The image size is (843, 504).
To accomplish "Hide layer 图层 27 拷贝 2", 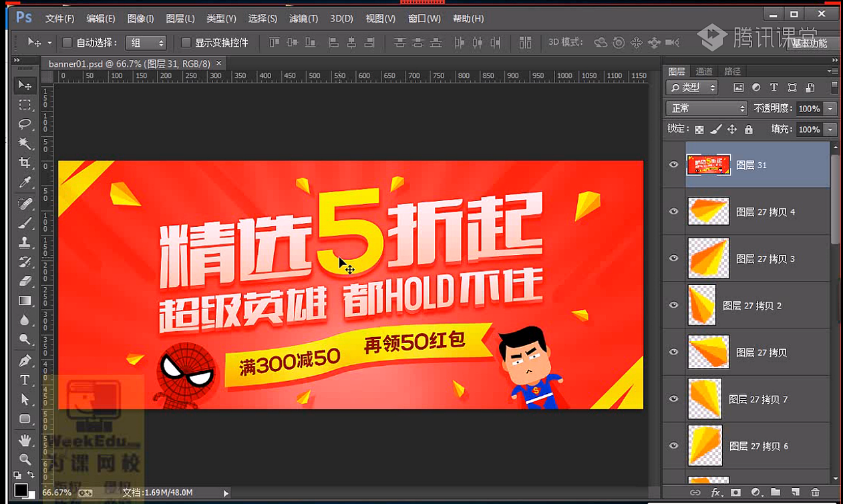I will tap(673, 305).
